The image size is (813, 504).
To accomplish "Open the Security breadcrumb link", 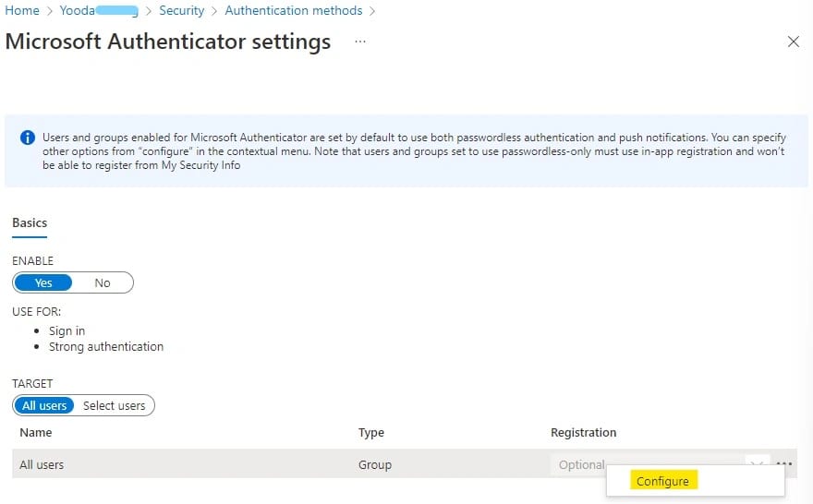I will (181, 11).
